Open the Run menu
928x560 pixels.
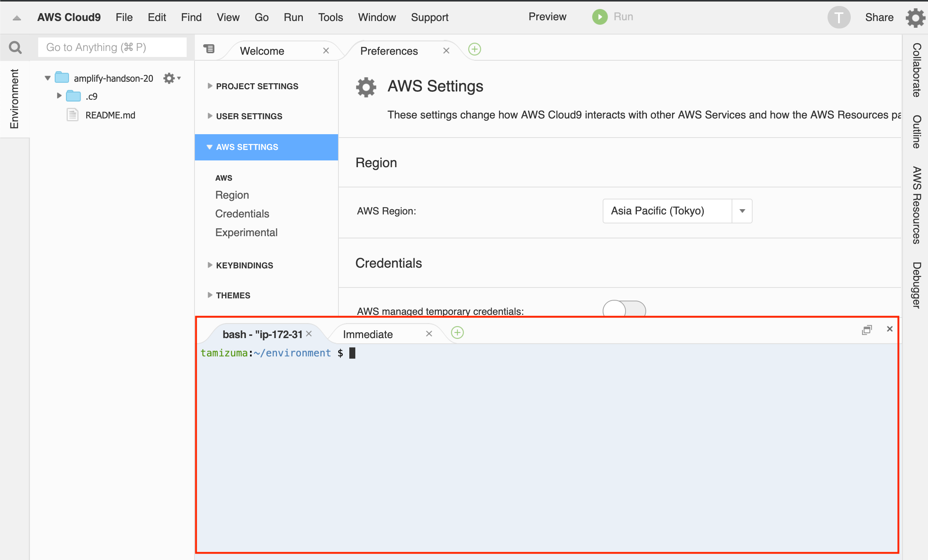(293, 17)
